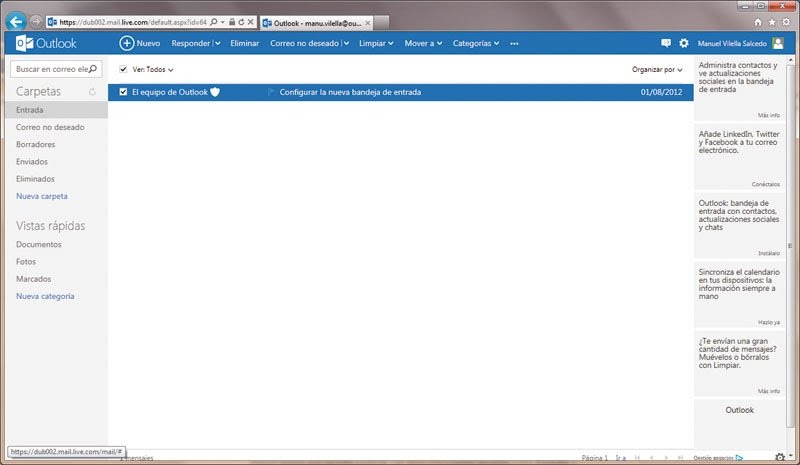Screen dimensions: 800x465
Task: Uncheck the El equipo de Outlook message checkbox
Action: coord(123,92)
